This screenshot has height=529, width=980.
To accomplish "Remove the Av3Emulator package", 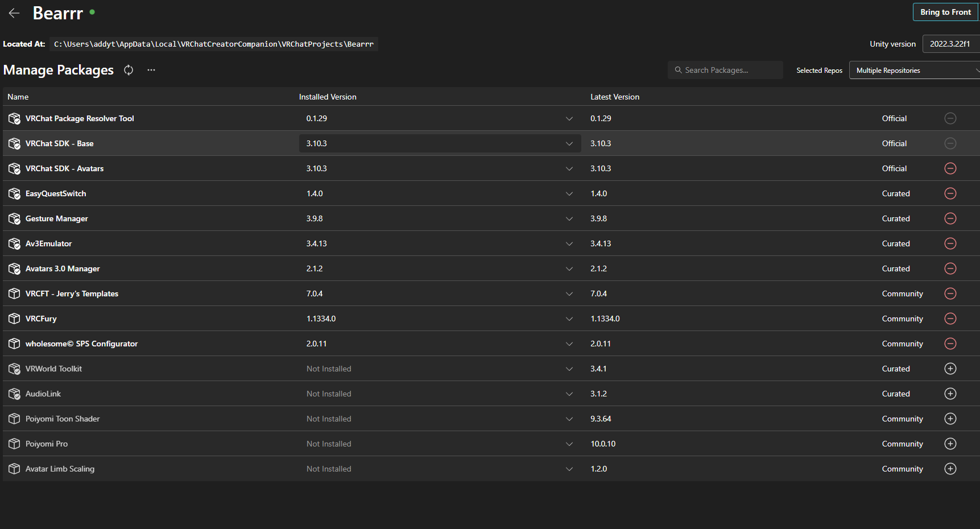I will click(x=950, y=243).
